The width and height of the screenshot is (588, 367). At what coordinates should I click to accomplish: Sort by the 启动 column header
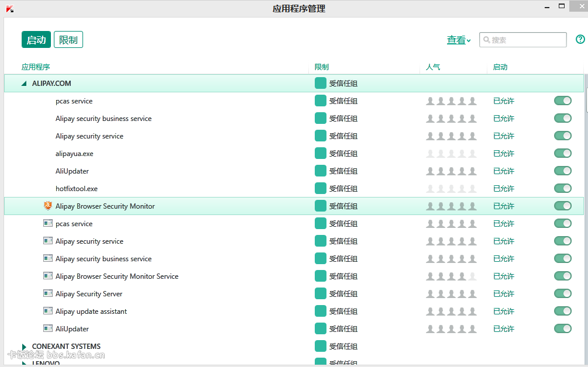point(500,67)
